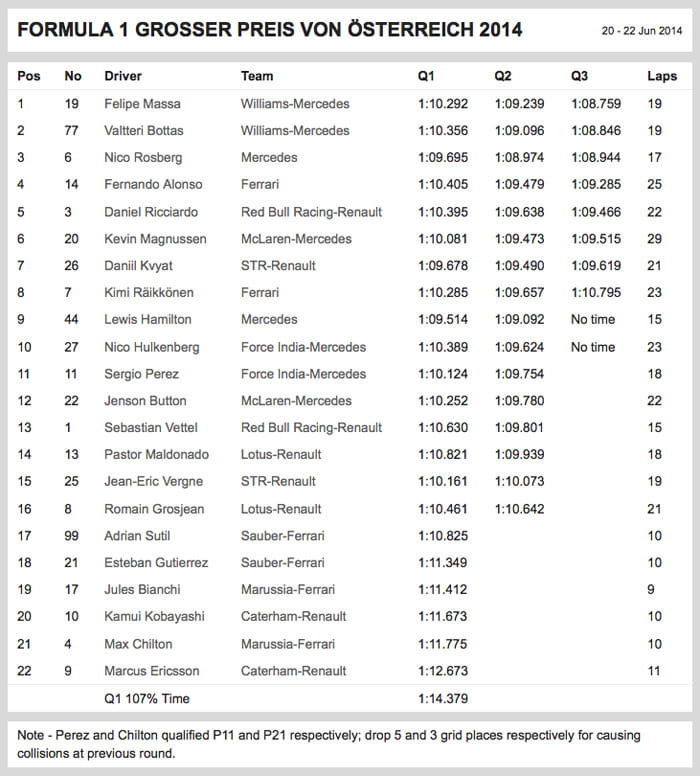700x776 pixels.
Task: Click the Q3 column header
Action: point(581,76)
